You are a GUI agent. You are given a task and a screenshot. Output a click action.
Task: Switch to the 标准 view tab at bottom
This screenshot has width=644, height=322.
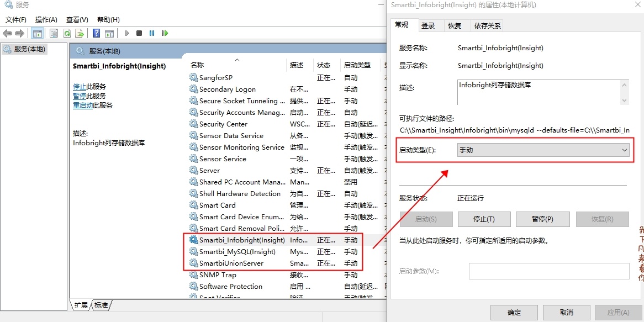tap(101, 305)
